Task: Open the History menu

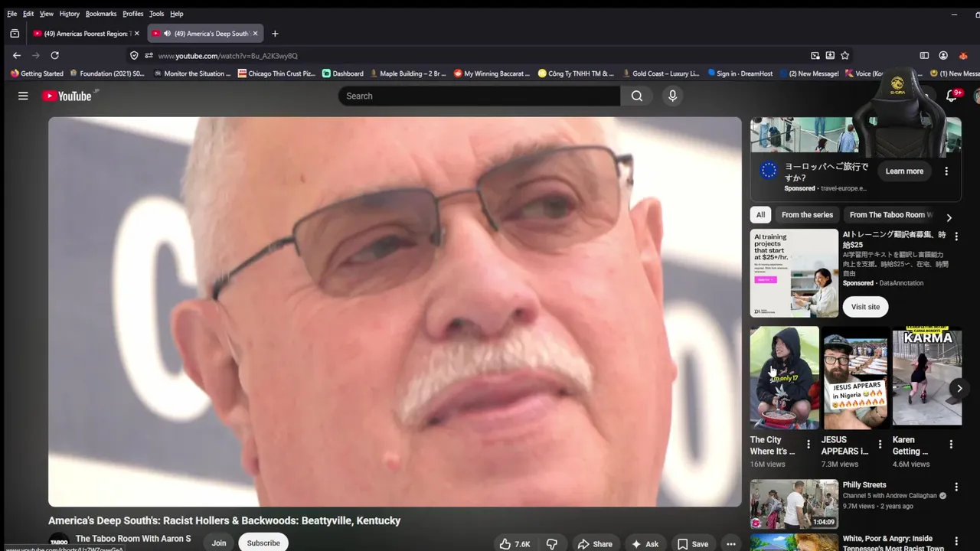Action: [x=70, y=14]
